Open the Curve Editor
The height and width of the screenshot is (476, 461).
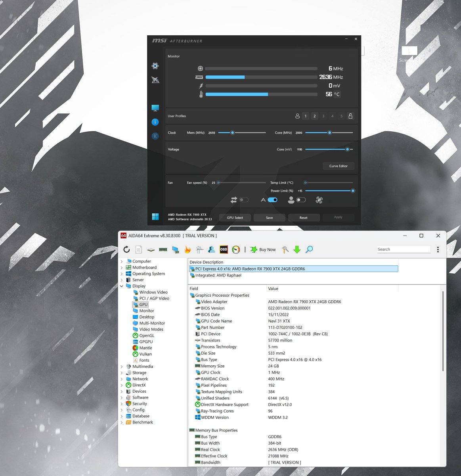[x=338, y=166]
